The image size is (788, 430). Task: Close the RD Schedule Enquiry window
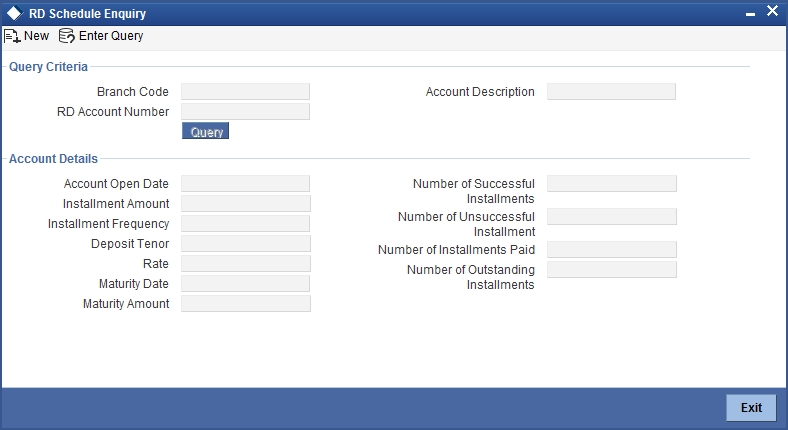pyautogui.click(x=772, y=11)
